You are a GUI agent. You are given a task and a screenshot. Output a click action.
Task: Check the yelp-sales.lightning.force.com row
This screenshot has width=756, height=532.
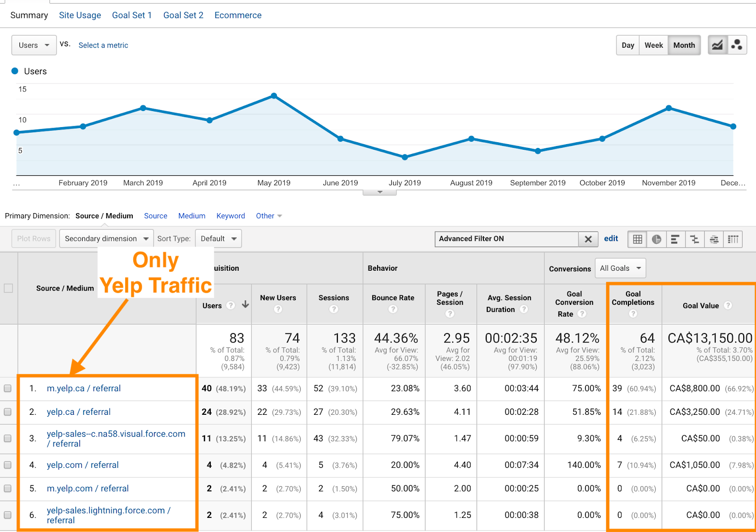(8, 515)
